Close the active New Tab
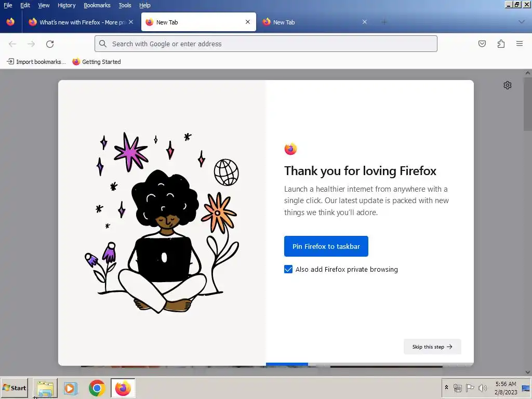The image size is (532, 399). click(x=248, y=22)
